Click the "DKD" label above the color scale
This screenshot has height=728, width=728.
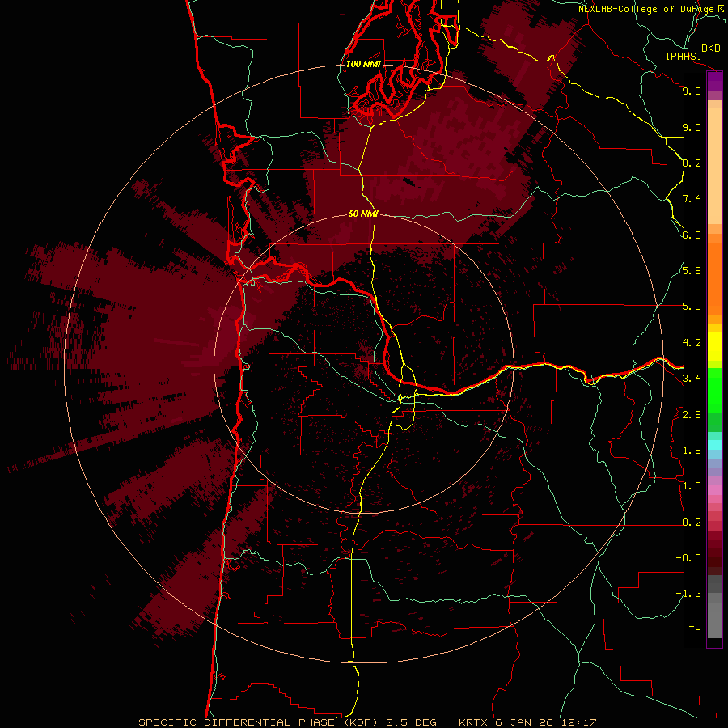711,49
